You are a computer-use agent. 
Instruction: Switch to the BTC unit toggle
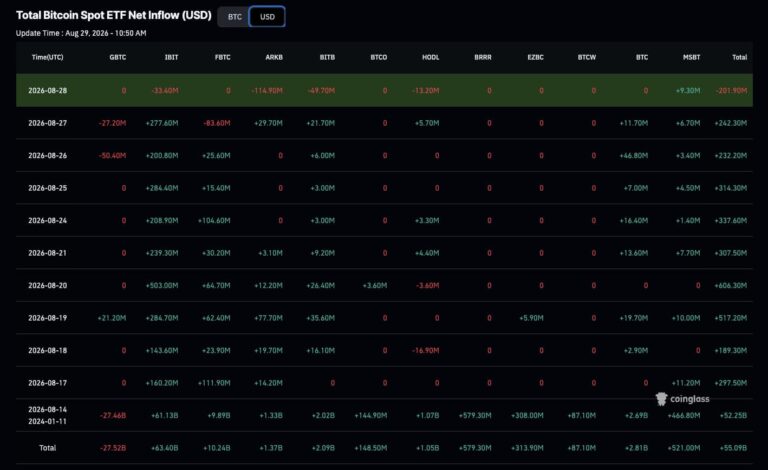235,17
